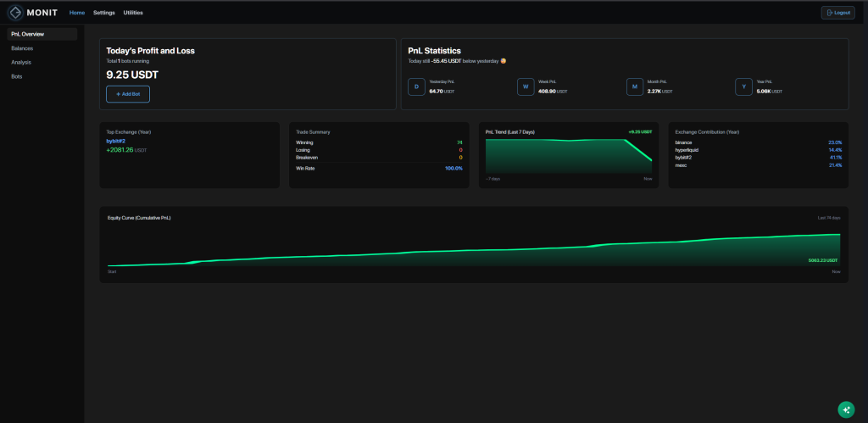Open the Bots section
Screen dimensions: 868x423
click(17, 76)
